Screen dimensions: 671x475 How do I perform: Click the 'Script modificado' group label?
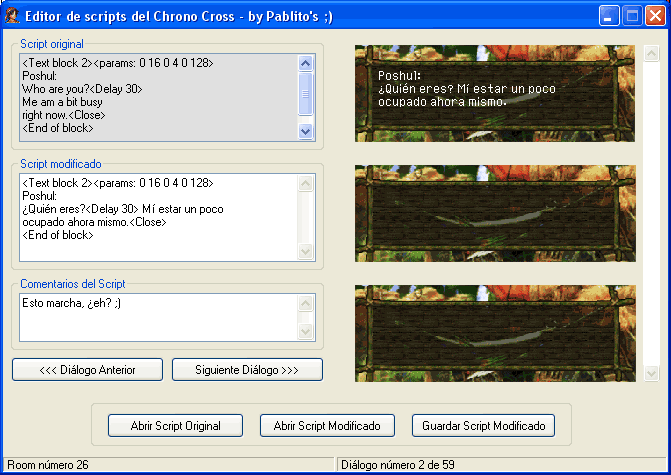(x=61, y=164)
